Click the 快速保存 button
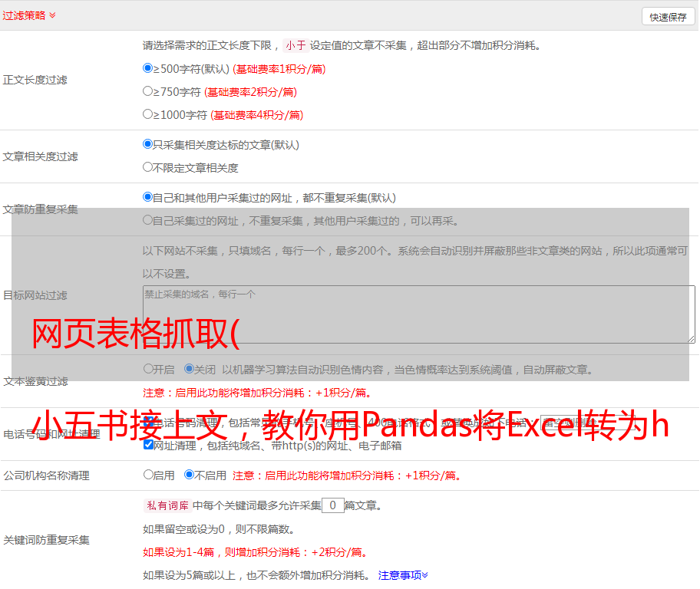 click(x=668, y=17)
